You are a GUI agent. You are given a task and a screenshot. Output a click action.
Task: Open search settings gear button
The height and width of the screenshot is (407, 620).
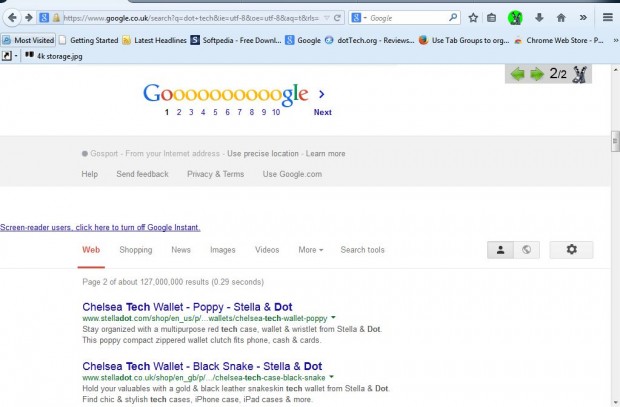point(571,250)
